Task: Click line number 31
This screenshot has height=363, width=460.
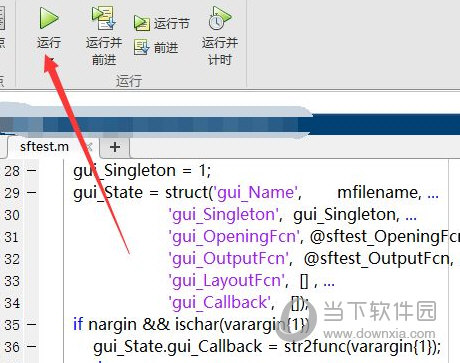Action: point(12,237)
